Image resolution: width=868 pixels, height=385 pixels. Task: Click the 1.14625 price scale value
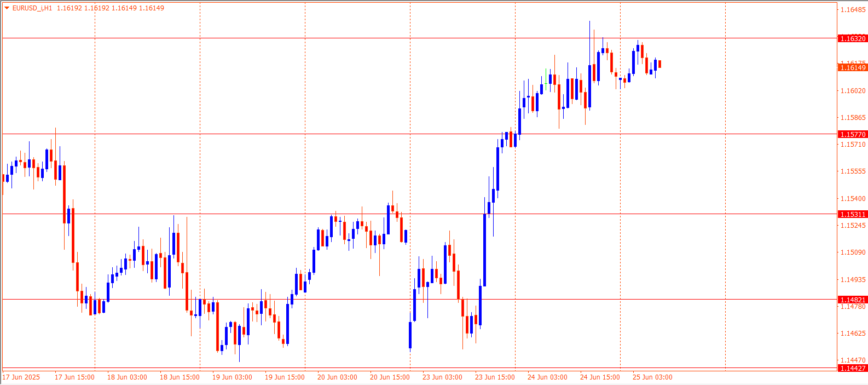click(853, 334)
